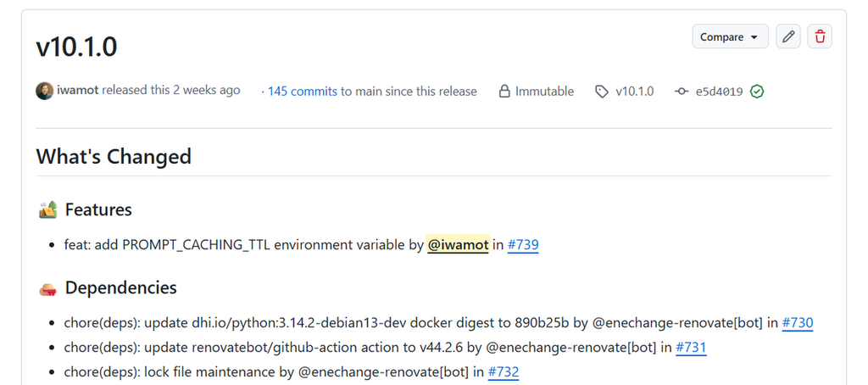Click the lock icon next to Immutable
The image size is (868, 385).
[504, 92]
